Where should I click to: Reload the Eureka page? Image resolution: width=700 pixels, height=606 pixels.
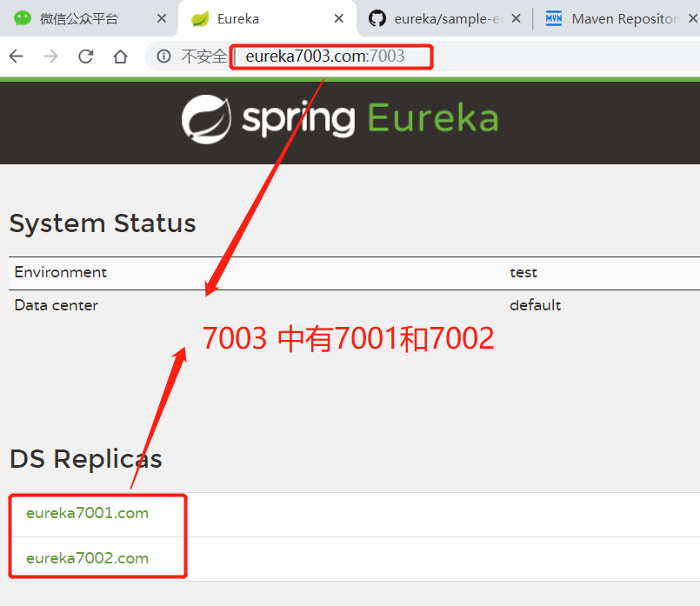pos(86,57)
